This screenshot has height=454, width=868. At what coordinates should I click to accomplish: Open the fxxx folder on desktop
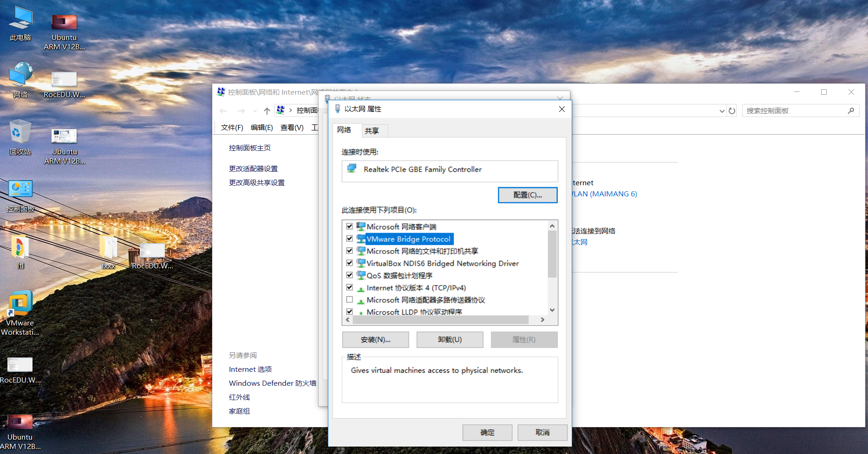[108, 252]
